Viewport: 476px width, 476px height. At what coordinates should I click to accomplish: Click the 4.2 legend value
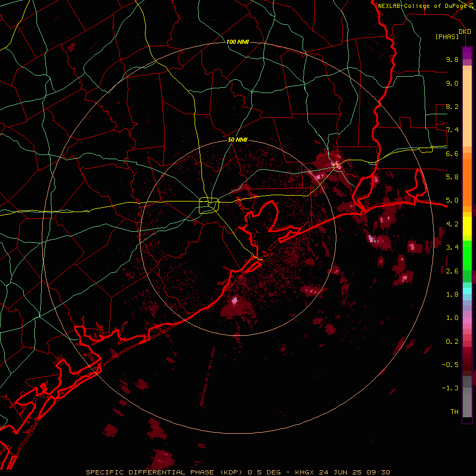pos(452,224)
